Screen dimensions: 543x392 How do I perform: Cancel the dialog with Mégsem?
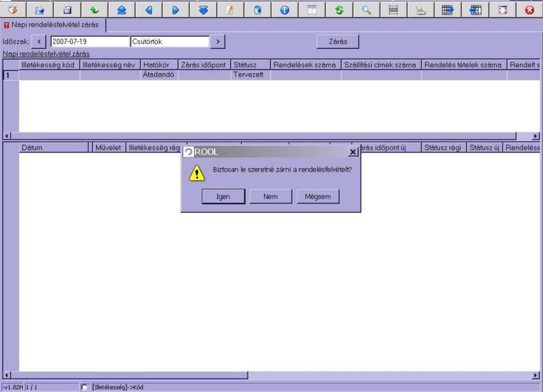click(318, 196)
